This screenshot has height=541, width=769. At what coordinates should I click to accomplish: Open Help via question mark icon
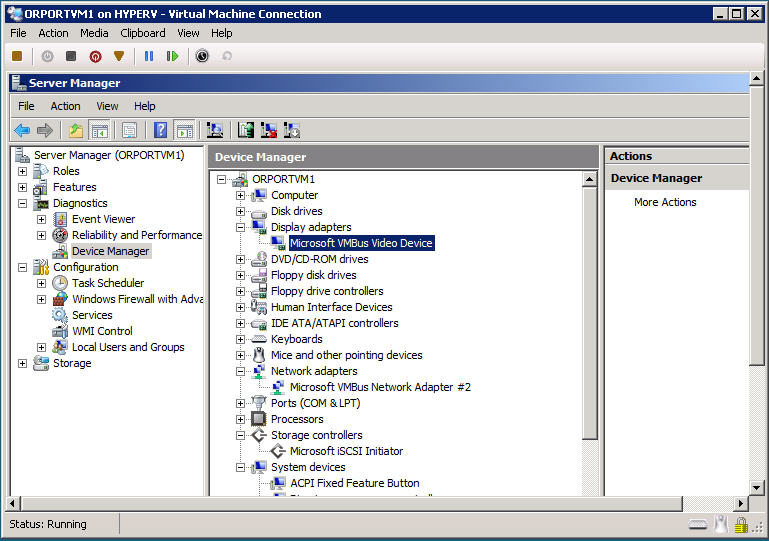160,130
